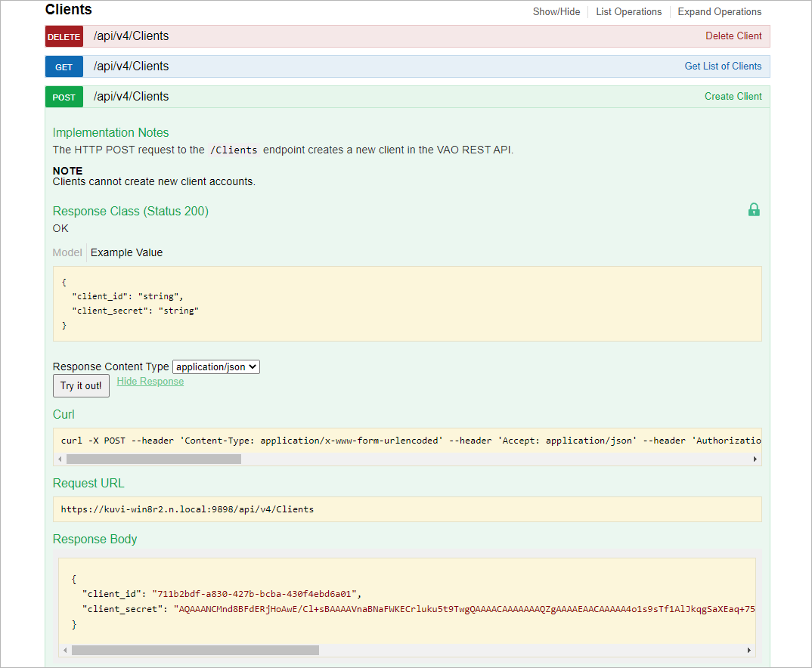Screen dimensions: 812x668
Task: Collapse the POST /api/v4/Clients operation
Action: (x=131, y=96)
